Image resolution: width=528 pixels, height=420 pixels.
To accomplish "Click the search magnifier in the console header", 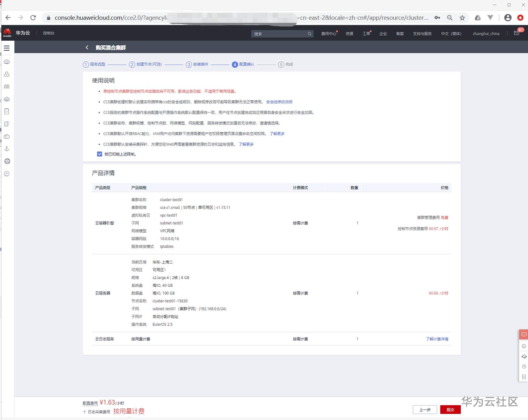I will [309, 34].
